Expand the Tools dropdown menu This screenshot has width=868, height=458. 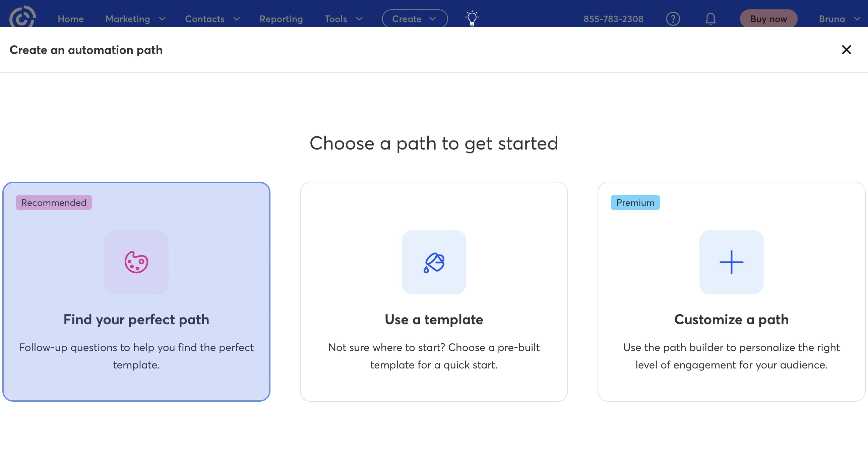pos(343,19)
